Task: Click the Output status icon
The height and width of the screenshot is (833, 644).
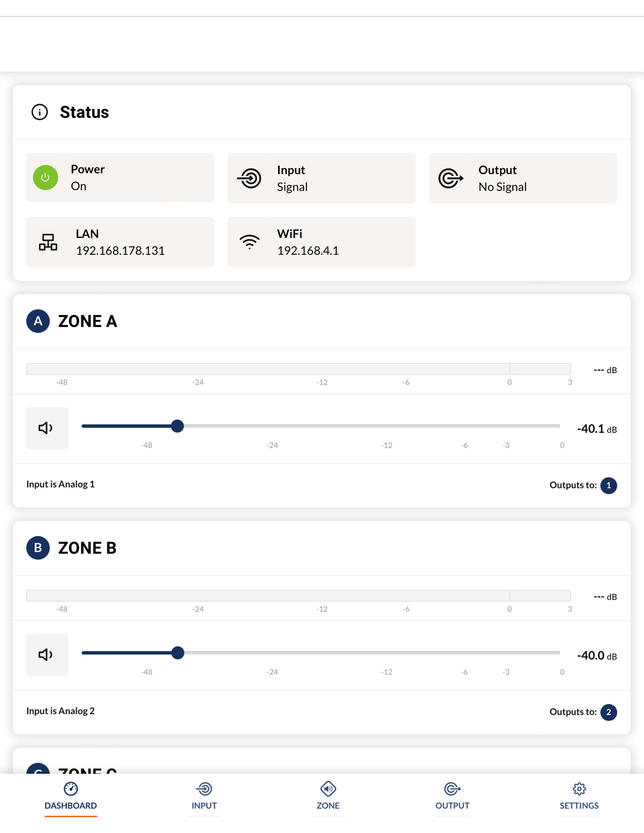Action: (451, 178)
